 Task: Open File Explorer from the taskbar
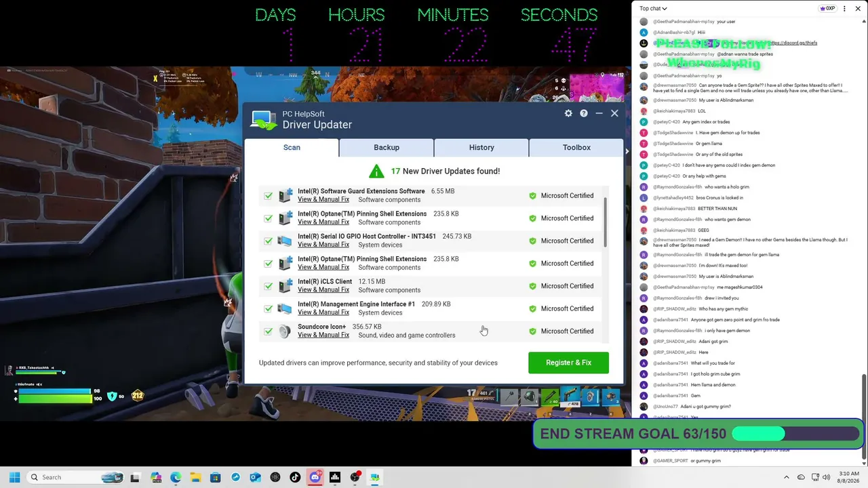coord(195,477)
